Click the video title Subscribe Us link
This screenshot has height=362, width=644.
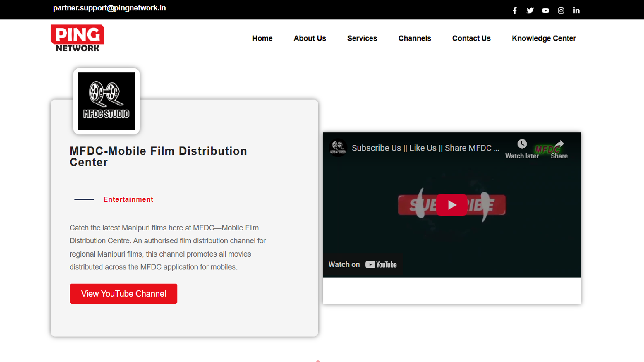point(425,148)
